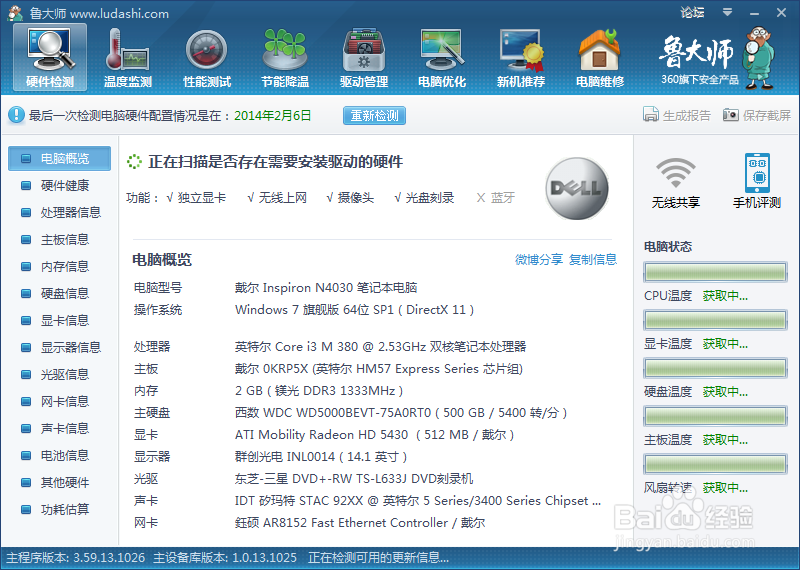Open the 硬件检测 hardware detection tool
The width and height of the screenshot is (800, 570).
pyautogui.click(x=50, y=58)
